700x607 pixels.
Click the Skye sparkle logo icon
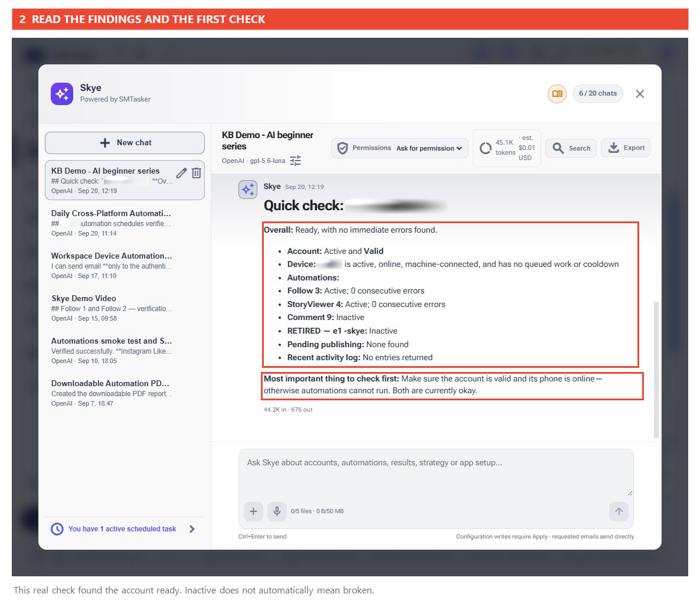[x=62, y=94]
